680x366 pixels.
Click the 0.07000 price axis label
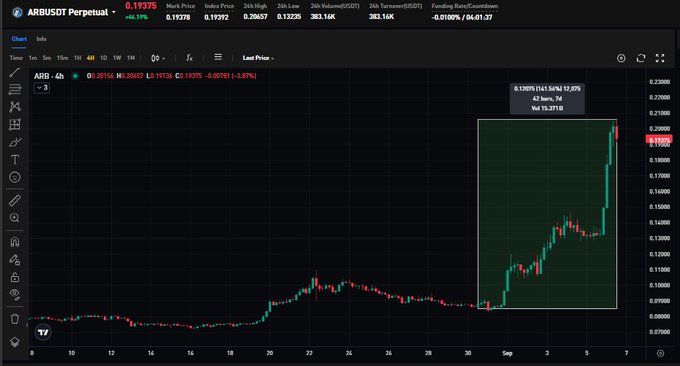click(x=660, y=332)
